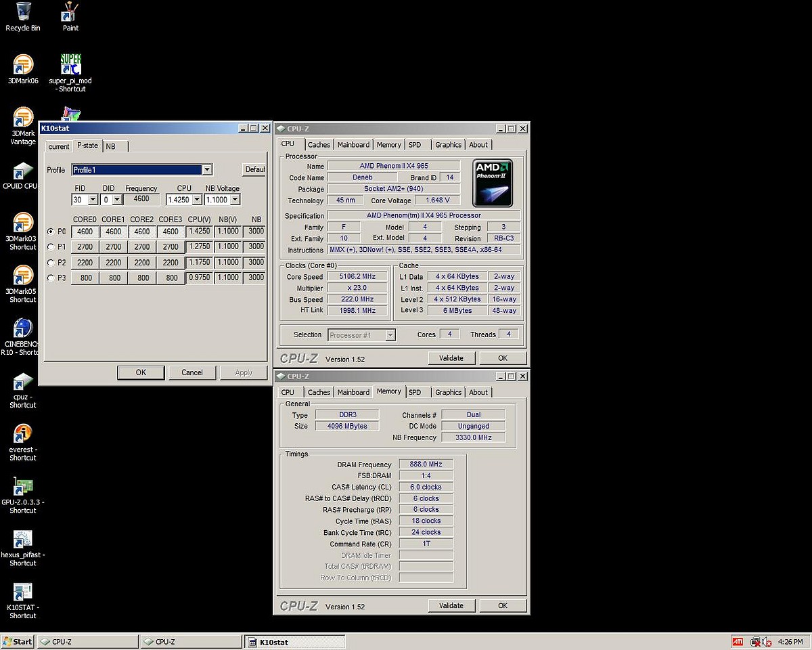Open the Profile dropdown in K10stat
Screen dimensions: 812x650
pyautogui.click(x=207, y=170)
